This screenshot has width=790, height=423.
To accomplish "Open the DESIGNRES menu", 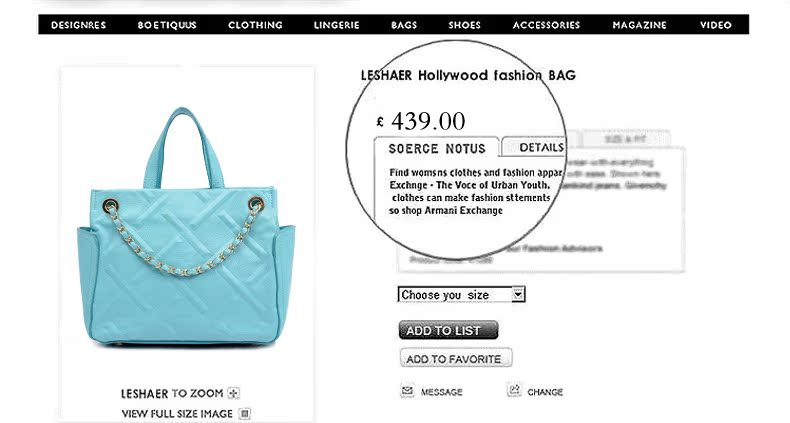I will 79,25.
